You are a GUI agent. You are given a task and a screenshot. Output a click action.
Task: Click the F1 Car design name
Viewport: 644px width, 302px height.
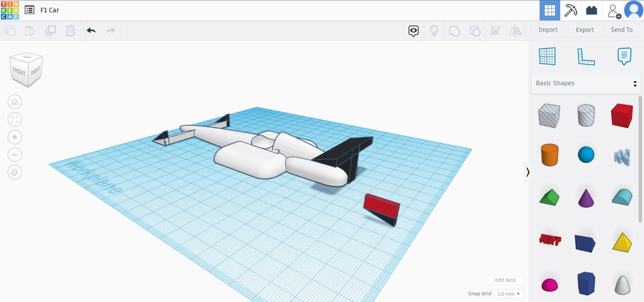click(x=50, y=10)
